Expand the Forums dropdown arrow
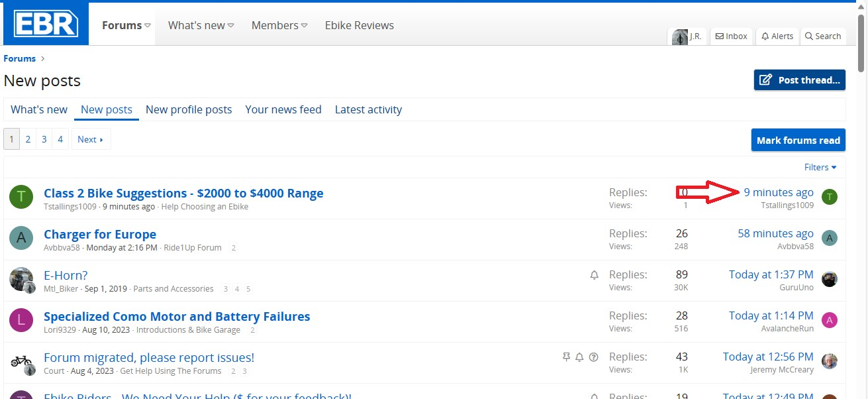Viewport: 868px width, 399px height. (x=148, y=26)
